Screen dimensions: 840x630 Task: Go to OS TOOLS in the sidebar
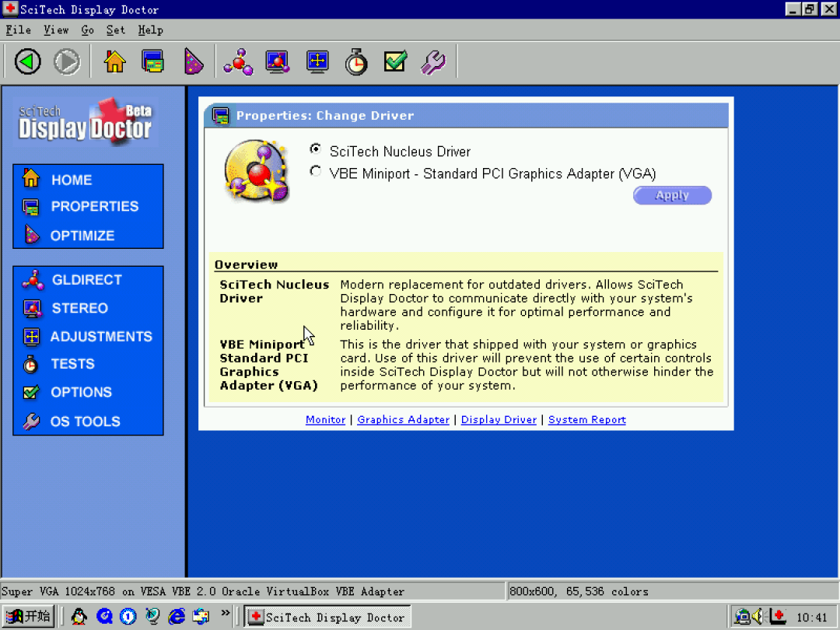point(86,422)
